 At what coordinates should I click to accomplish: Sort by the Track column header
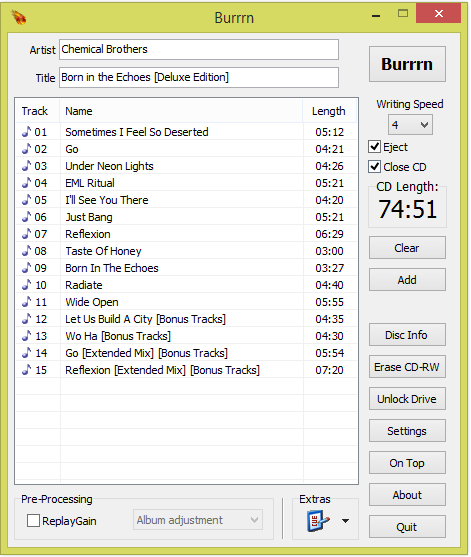click(x=37, y=111)
